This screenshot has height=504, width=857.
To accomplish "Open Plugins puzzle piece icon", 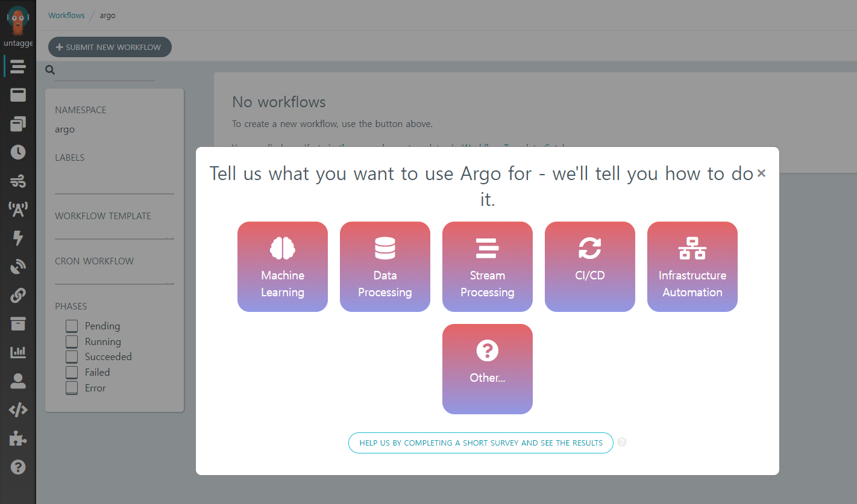I will [x=18, y=438].
